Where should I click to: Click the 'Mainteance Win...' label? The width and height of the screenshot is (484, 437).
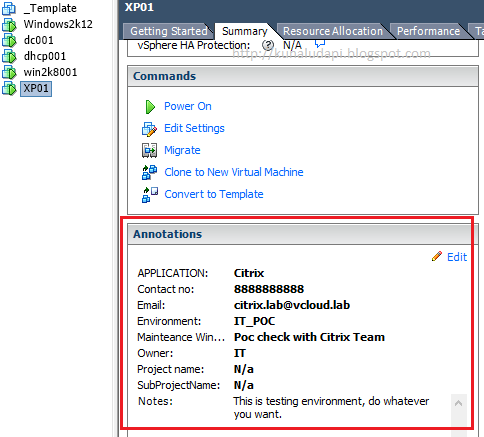[181, 337]
